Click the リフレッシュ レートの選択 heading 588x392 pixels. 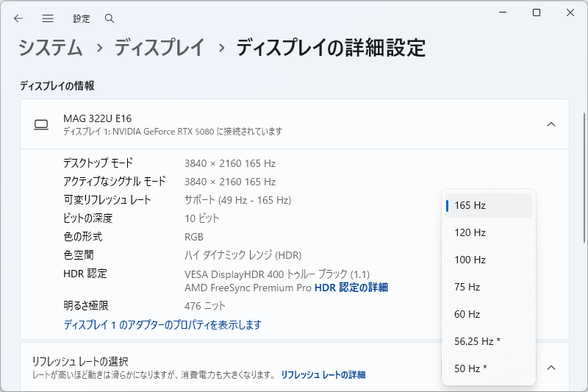point(80,362)
